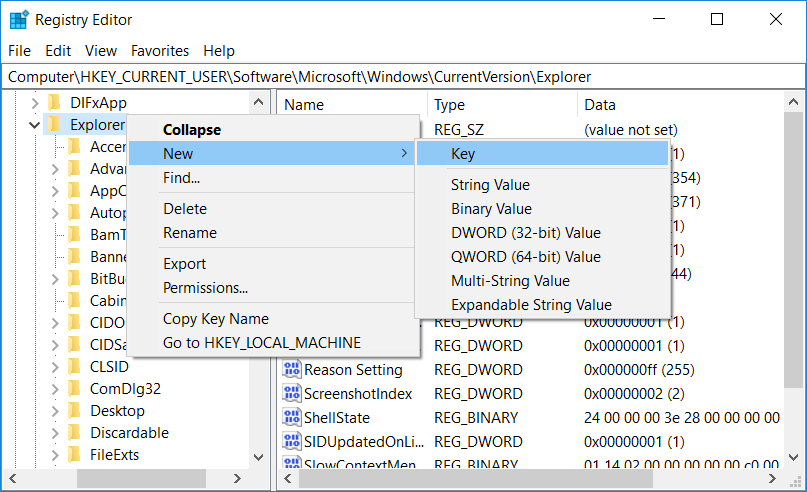Click the ShellState binary value icon
Screen dimensions: 807x492
coord(292,416)
